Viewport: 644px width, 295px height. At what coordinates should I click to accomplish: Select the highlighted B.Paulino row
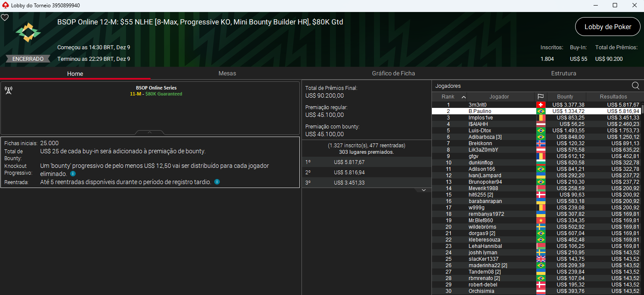[x=500, y=111]
